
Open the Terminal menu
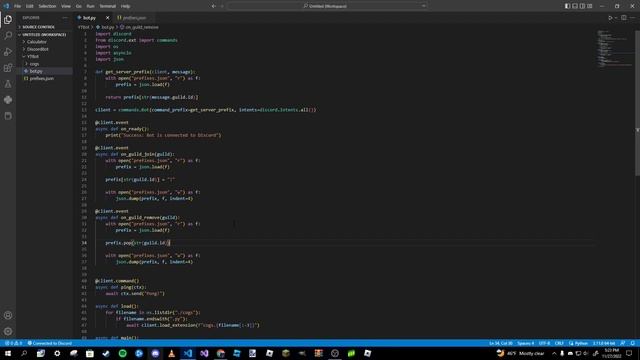point(108,6)
